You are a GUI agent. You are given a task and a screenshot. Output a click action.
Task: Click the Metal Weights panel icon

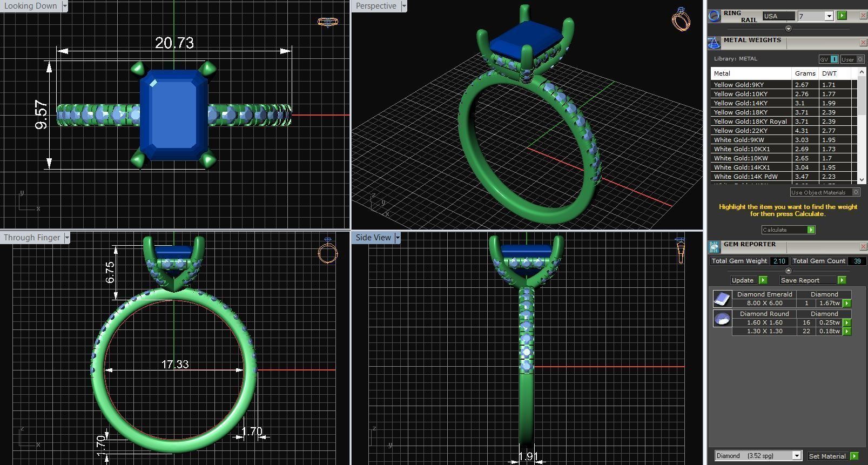[714, 43]
